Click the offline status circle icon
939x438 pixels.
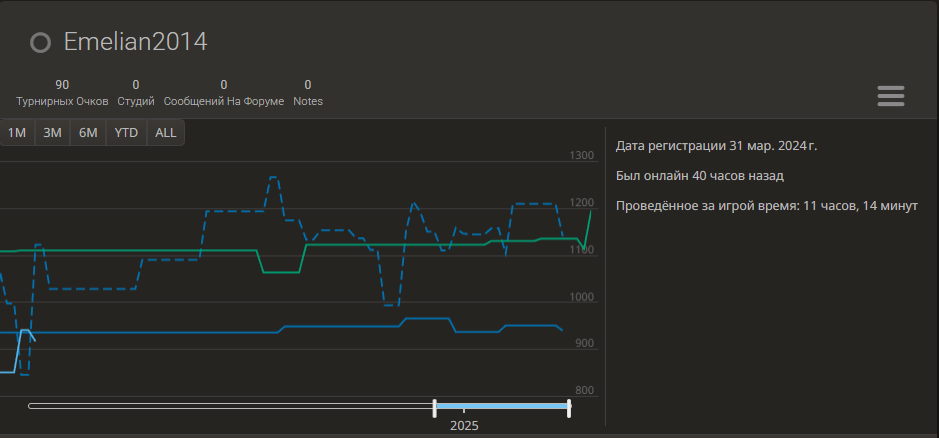[x=41, y=43]
